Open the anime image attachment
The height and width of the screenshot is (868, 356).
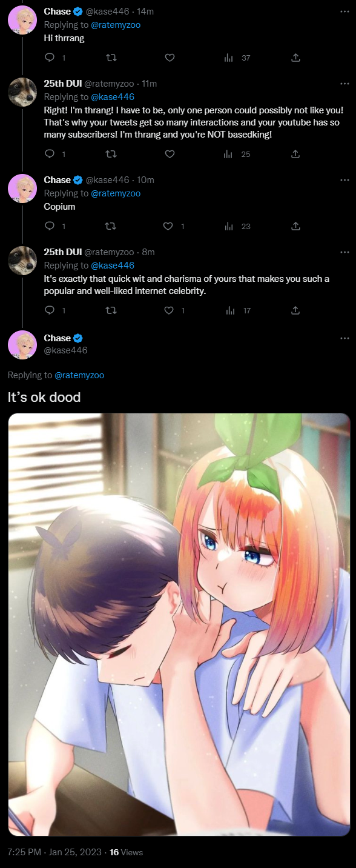pos(179,625)
